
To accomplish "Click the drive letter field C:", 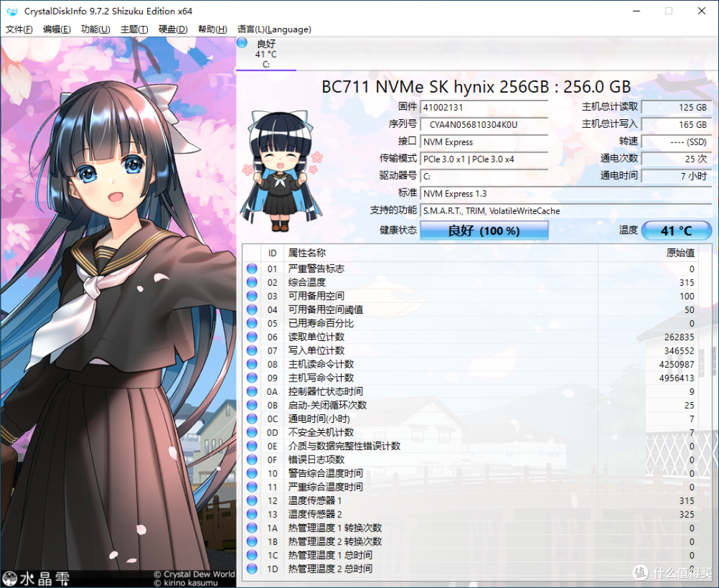I will [484, 176].
